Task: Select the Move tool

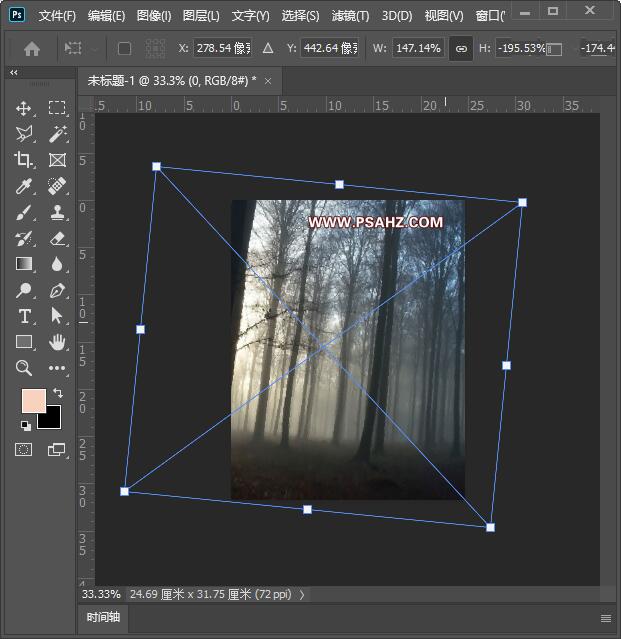Action: (x=24, y=108)
